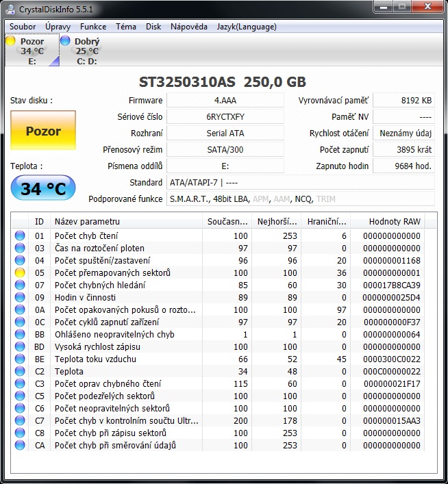Click the status icon for Počet chybných hledání
This screenshot has width=448, height=484.
tap(20, 285)
